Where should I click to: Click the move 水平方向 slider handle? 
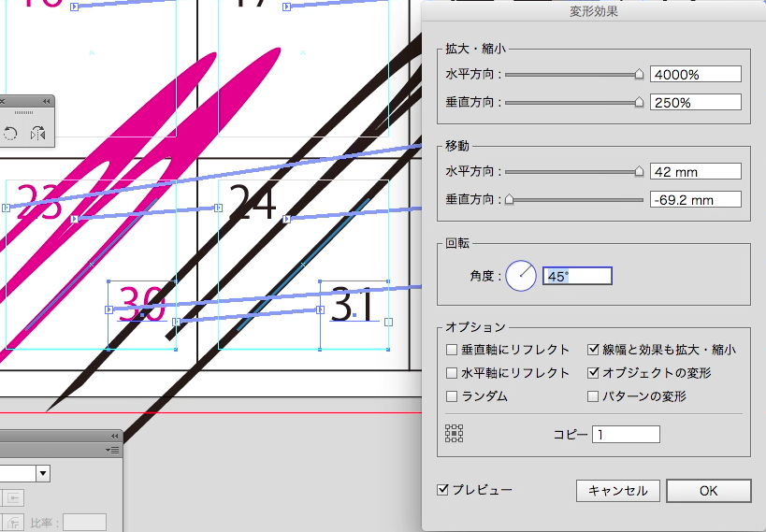[x=639, y=171]
